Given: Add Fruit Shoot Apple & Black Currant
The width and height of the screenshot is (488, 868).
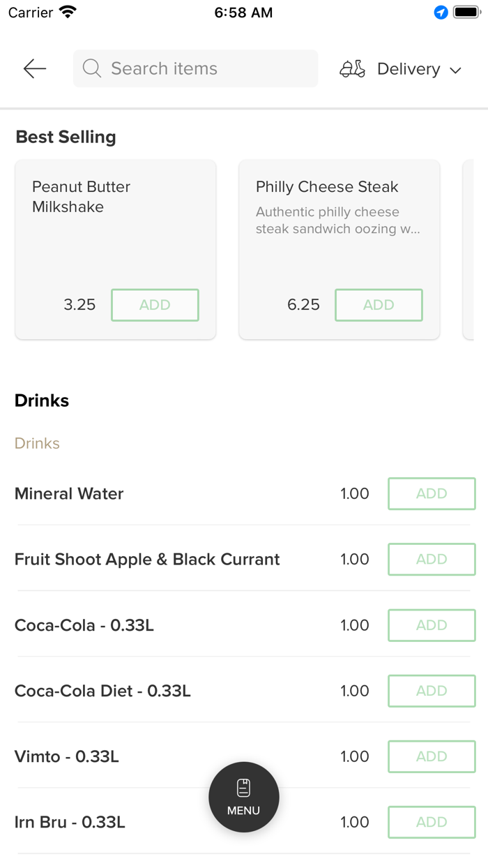Looking at the screenshot, I should pyautogui.click(x=432, y=560).
